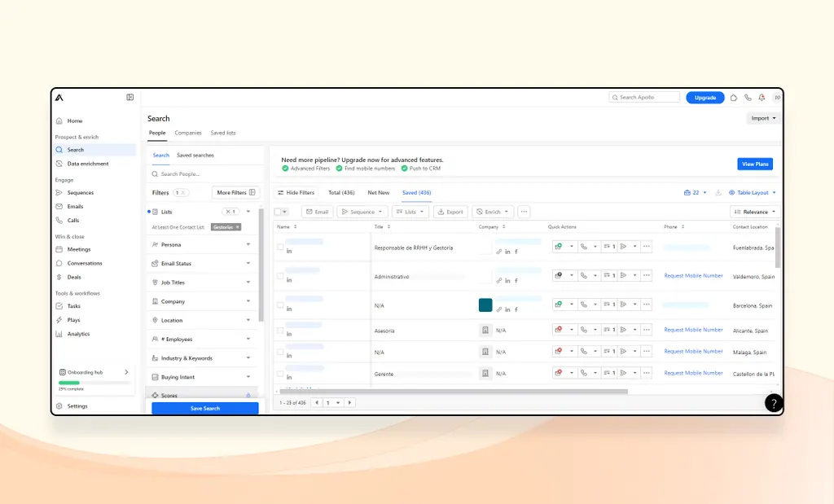The image size is (834, 504).
Task: Open the phone dialer icon in header
Action: click(x=748, y=97)
